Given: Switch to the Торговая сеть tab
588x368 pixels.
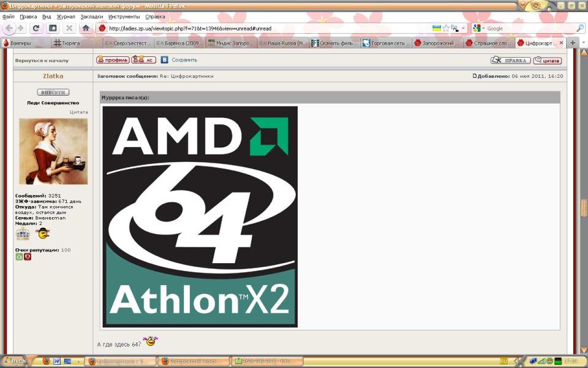Looking at the screenshot, I should pos(386,43).
